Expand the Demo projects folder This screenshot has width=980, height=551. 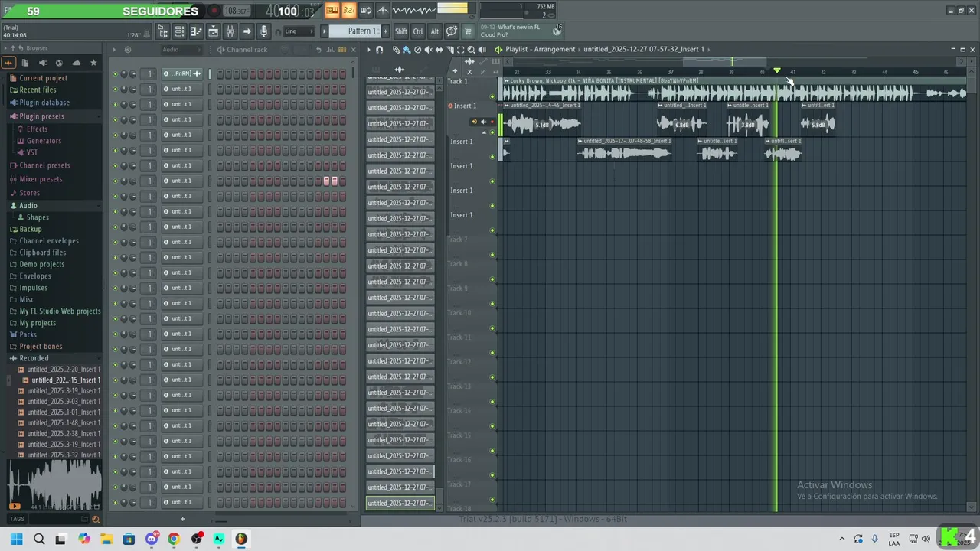[42, 264]
